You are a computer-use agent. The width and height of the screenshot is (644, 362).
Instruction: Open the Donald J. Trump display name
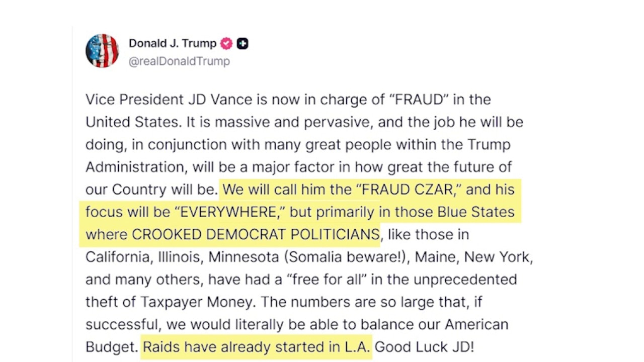click(x=172, y=44)
